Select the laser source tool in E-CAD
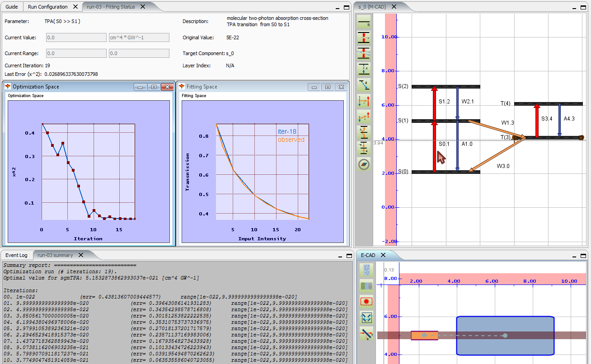This screenshot has width=591, height=364. (366, 301)
